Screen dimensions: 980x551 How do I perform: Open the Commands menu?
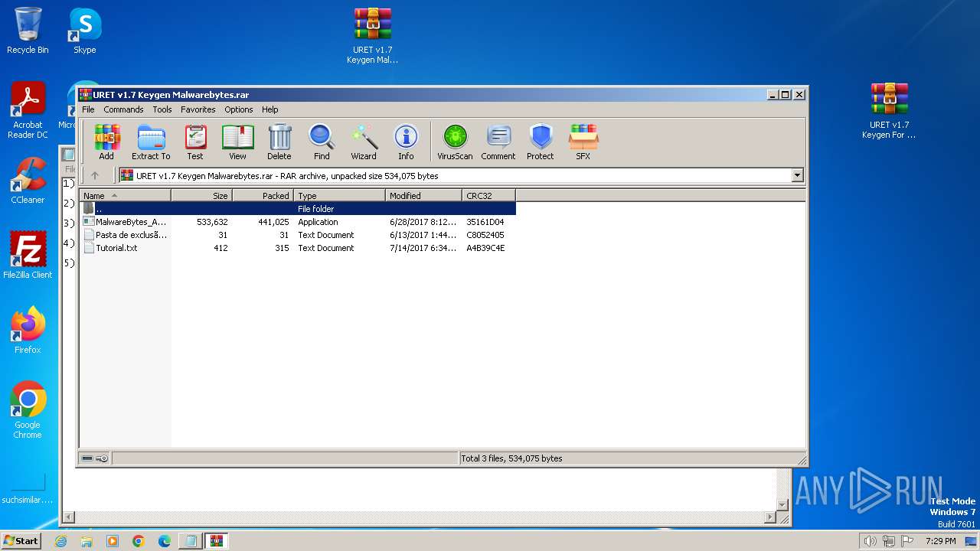point(123,109)
